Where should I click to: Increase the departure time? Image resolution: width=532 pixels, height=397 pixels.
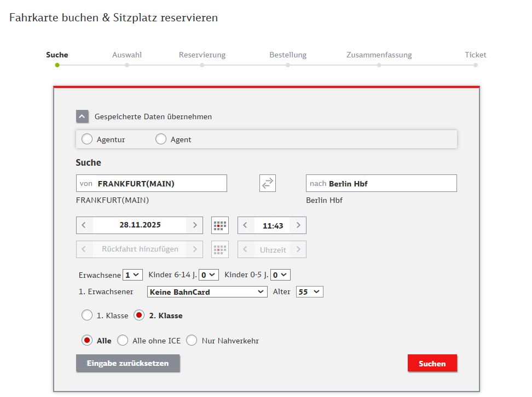tap(298, 225)
